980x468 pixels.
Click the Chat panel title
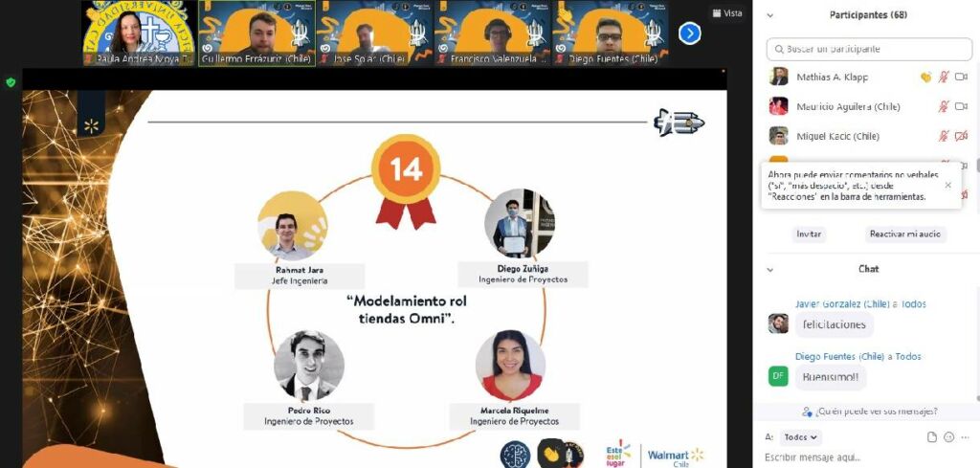coord(868,269)
